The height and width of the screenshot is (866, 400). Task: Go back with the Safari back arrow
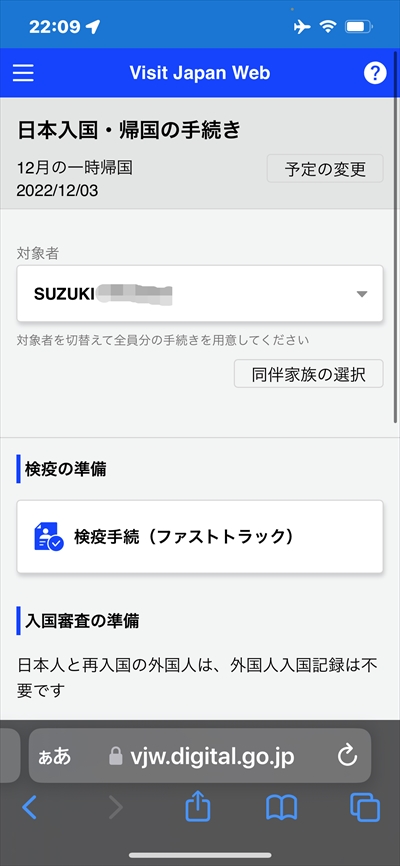point(29,807)
